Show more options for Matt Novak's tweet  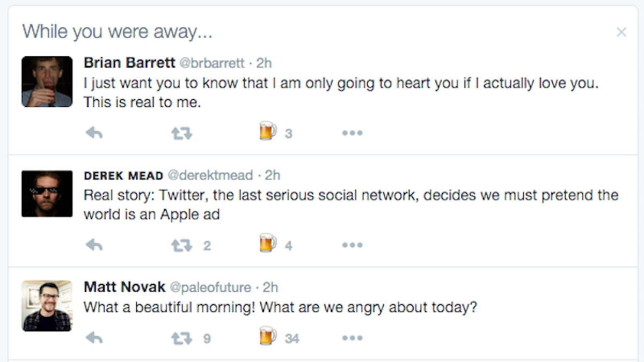tap(353, 338)
